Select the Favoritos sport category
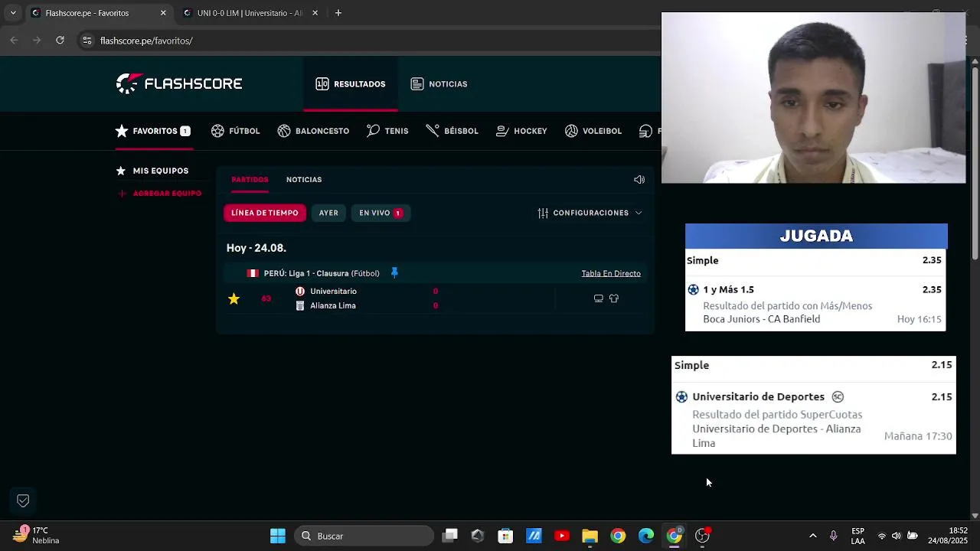 click(x=152, y=131)
